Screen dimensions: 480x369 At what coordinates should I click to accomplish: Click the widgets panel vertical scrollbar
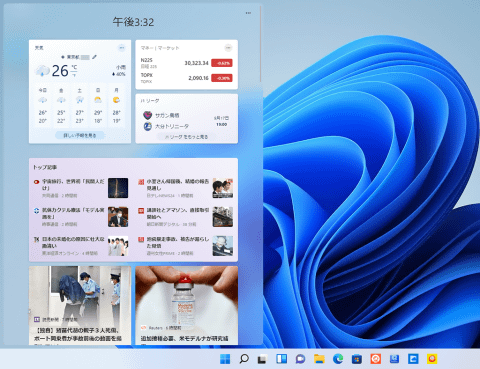pyautogui.click(x=260, y=44)
